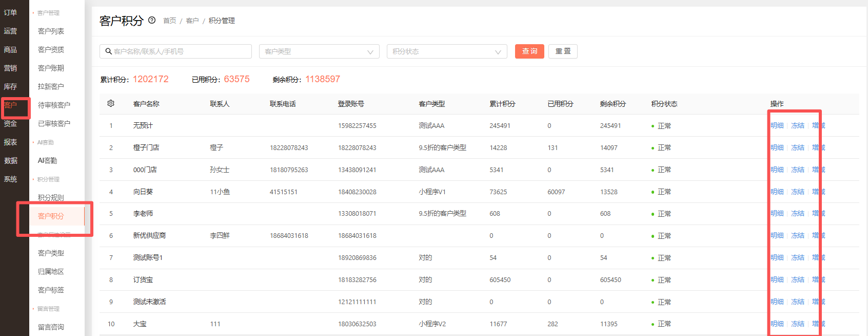
Task: Click contact 孙女士 cell
Action: 220,170
